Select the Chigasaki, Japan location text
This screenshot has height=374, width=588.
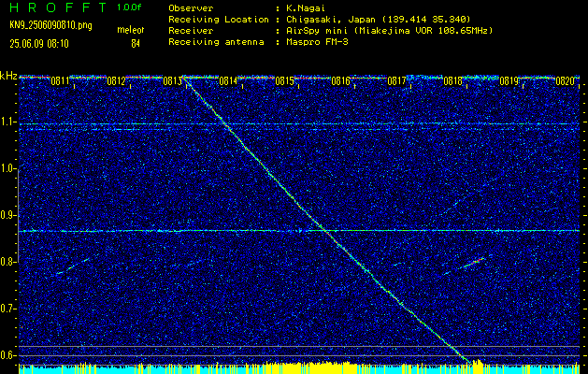pos(379,20)
